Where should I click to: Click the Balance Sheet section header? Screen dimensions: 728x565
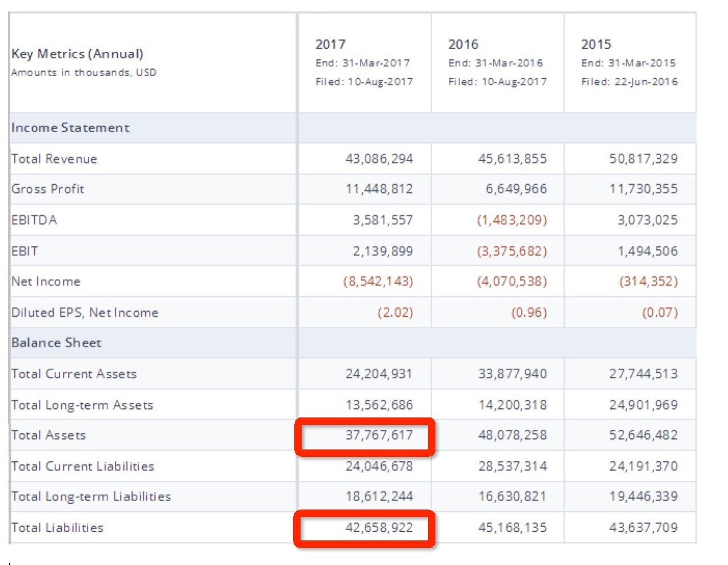pos(56,343)
